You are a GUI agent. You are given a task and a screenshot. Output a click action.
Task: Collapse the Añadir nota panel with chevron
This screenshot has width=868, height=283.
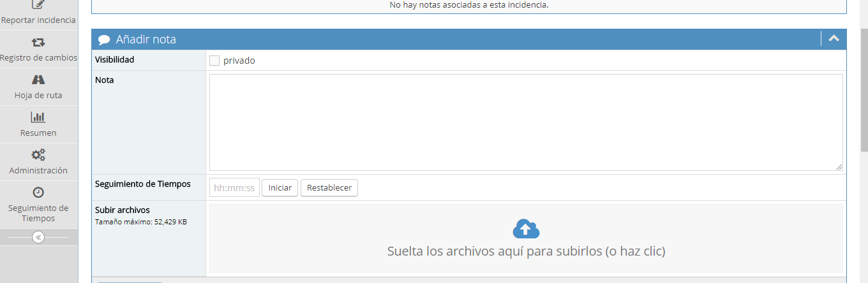coord(834,39)
